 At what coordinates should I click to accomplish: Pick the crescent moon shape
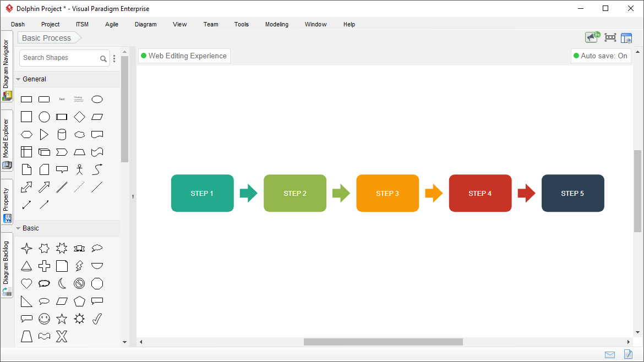point(62,284)
